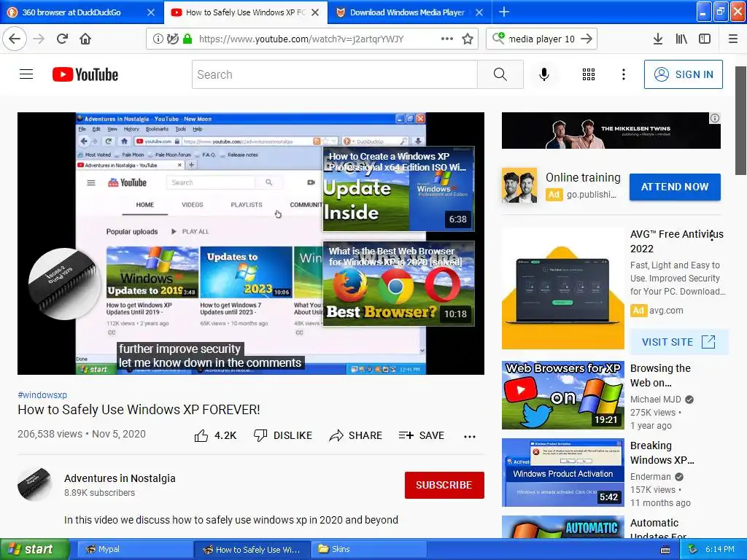Open the browser hamburger menu
The image size is (747, 560).
pos(733,39)
